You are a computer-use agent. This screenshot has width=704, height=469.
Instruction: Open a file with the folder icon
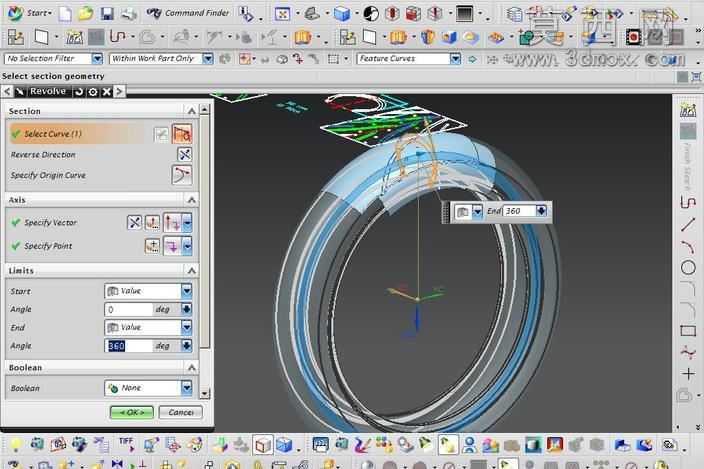point(85,13)
